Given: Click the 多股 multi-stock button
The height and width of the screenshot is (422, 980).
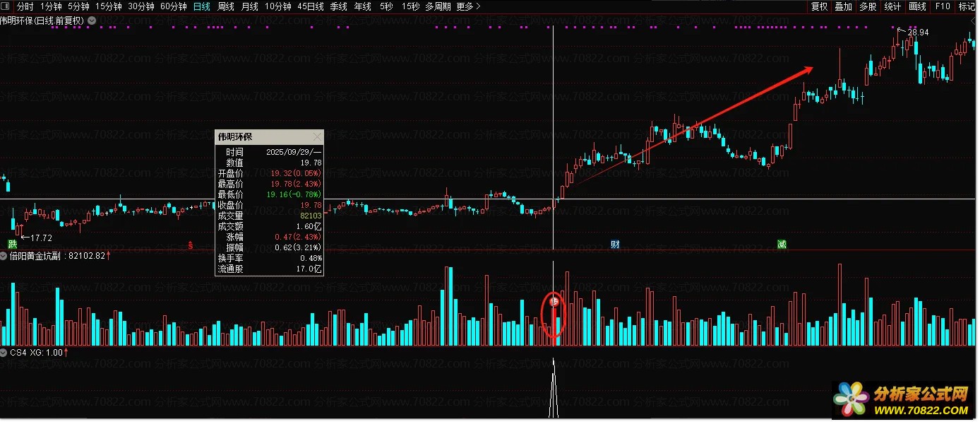Looking at the screenshot, I should click(x=868, y=6).
